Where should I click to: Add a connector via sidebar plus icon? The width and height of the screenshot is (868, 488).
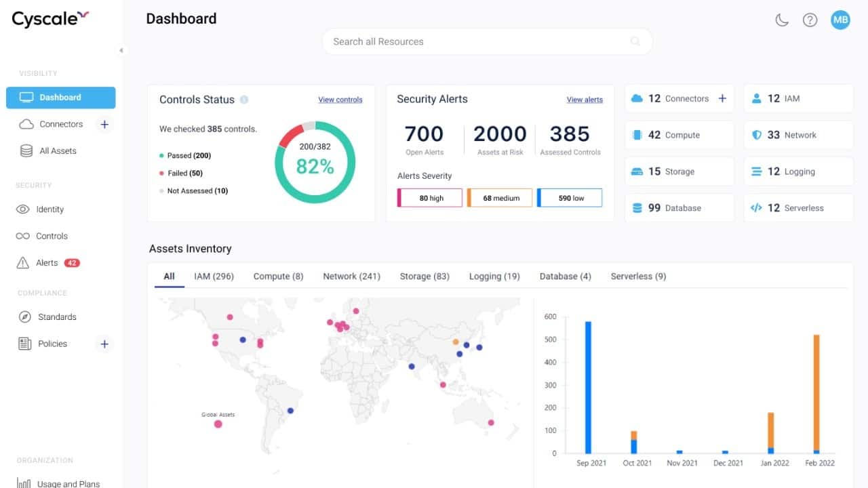(x=104, y=124)
